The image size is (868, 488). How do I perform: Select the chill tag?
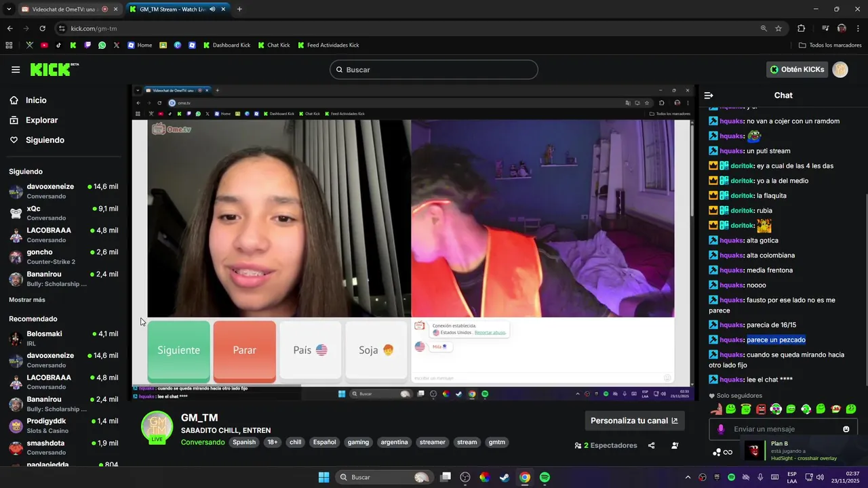click(295, 442)
